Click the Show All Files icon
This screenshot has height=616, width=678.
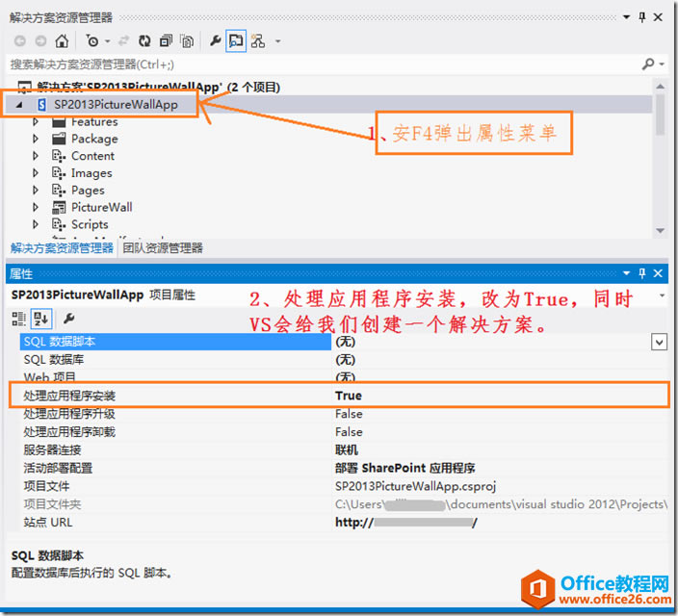click(187, 41)
